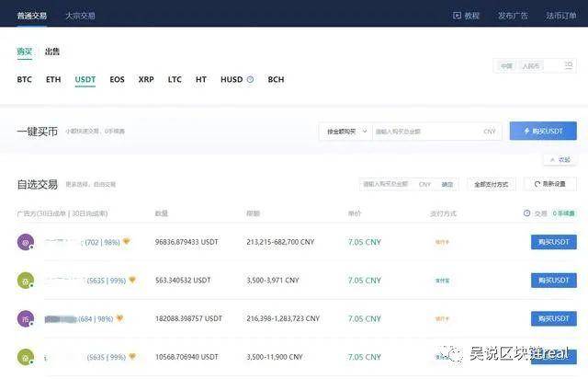Viewport: 588px width, 379px height.
Task: Choose the HUSD coin tab
Action: click(x=232, y=80)
